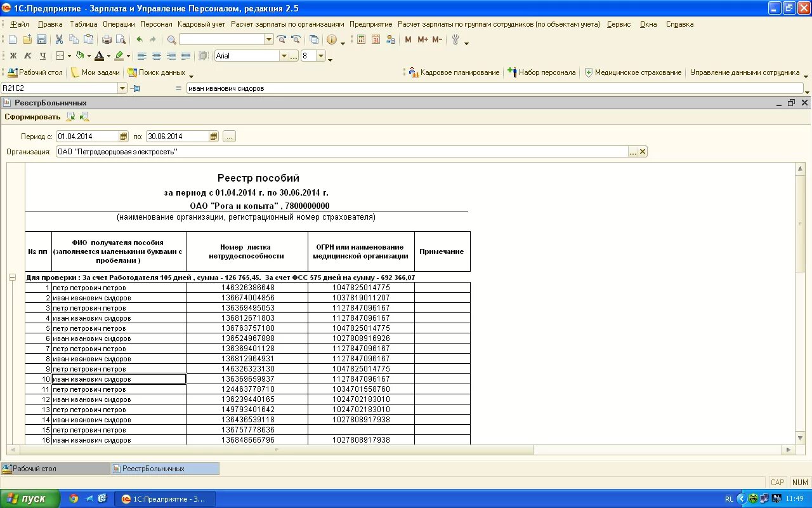Click the vertical scrollbar of the report

[x=801, y=304]
